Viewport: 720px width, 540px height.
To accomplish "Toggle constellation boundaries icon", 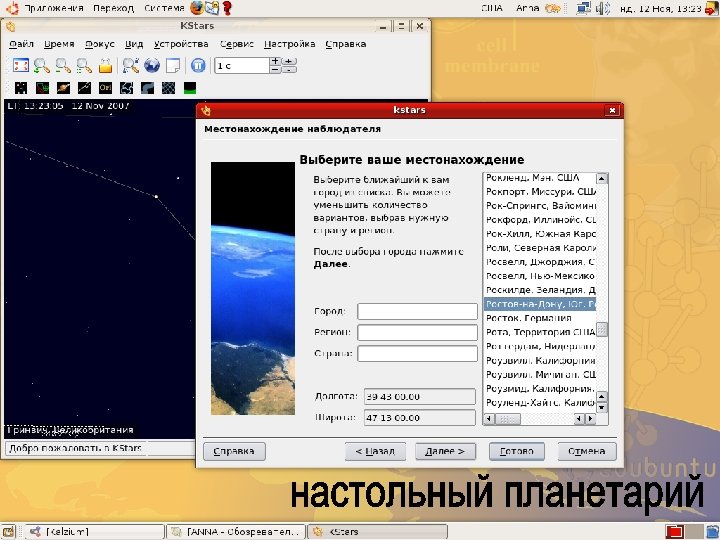I will pos(126,87).
